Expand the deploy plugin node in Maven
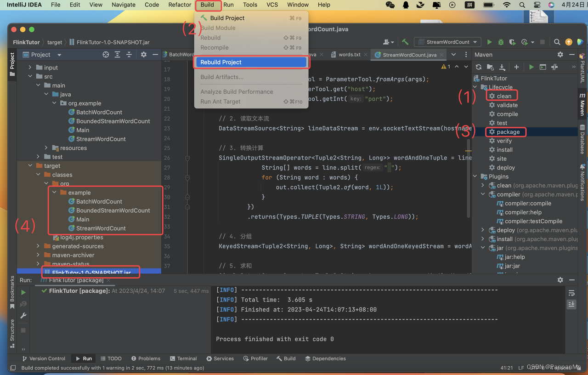Viewport: 588px width, 375px height. pyautogui.click(x=483, y=230)
